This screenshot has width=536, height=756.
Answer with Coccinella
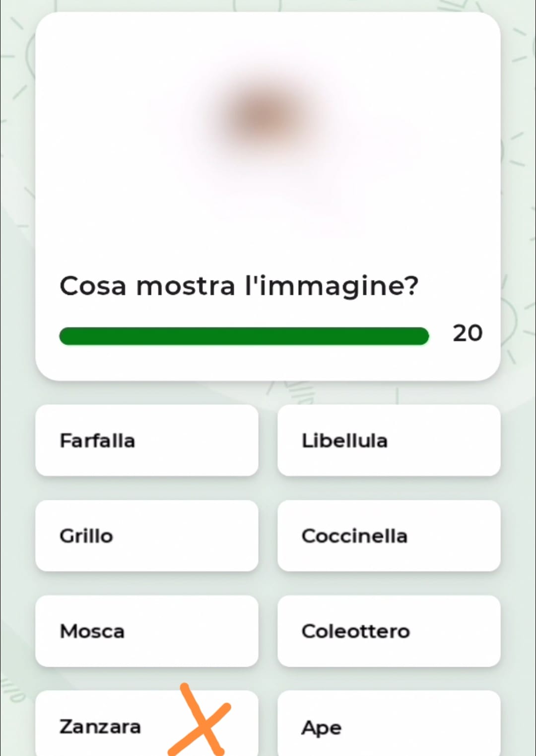pos(389,536)
